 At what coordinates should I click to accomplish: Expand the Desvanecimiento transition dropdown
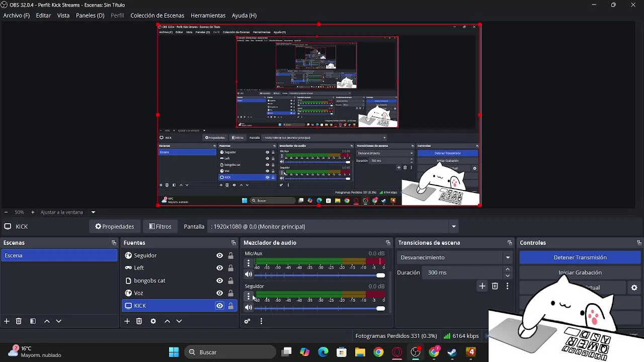pos(508,257)
